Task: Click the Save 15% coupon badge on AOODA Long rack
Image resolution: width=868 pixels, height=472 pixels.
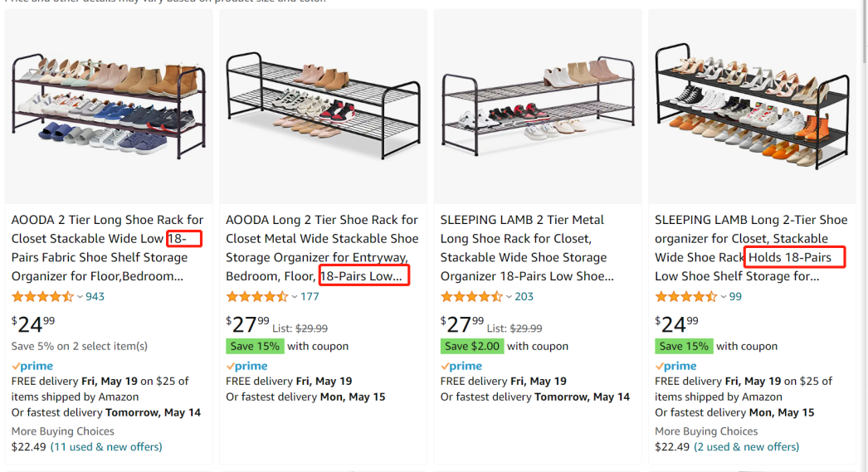Action: pyautogui.click(x=255, y=346)
